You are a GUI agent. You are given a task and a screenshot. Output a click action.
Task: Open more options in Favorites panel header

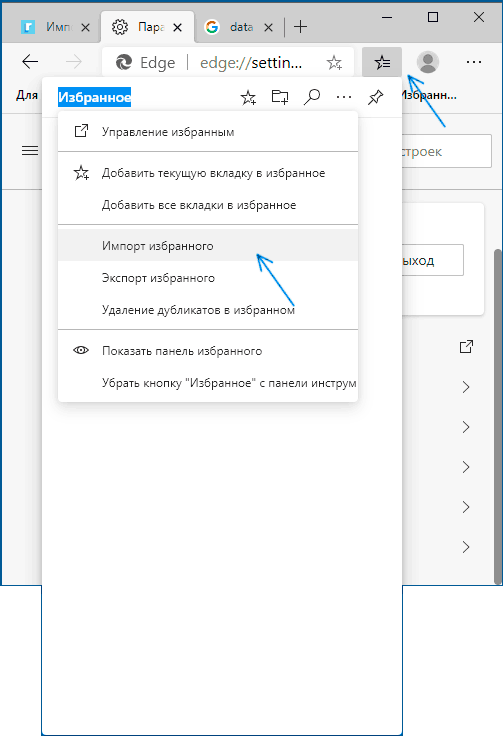344,97
